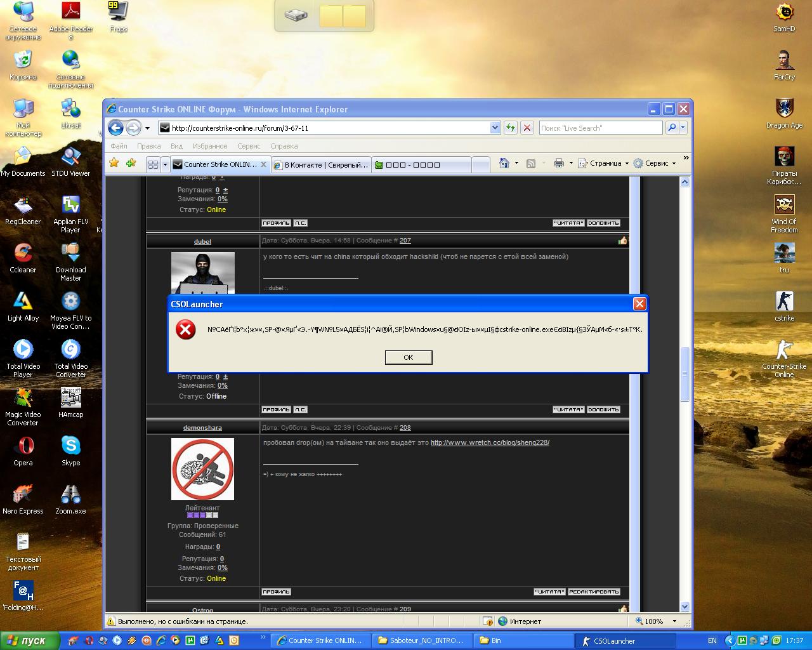
Task: Click the RSS feeds icon
Action: coord(531,163)
